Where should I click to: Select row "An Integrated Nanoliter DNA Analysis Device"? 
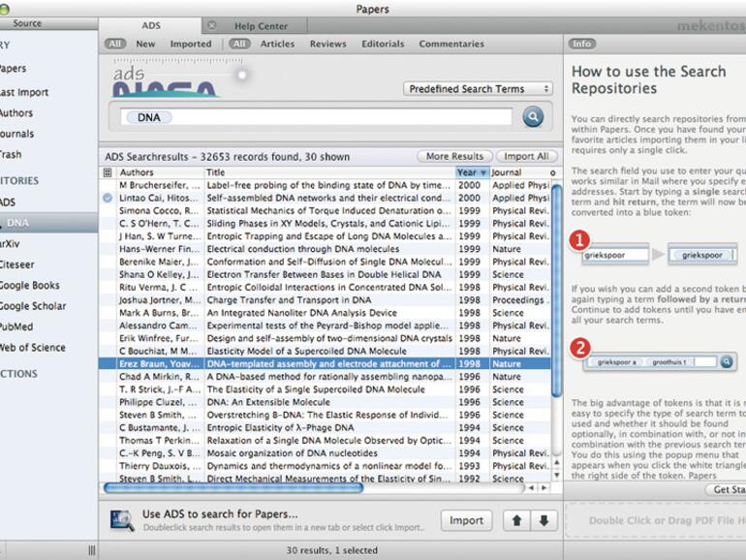click(x=325, y=313)
